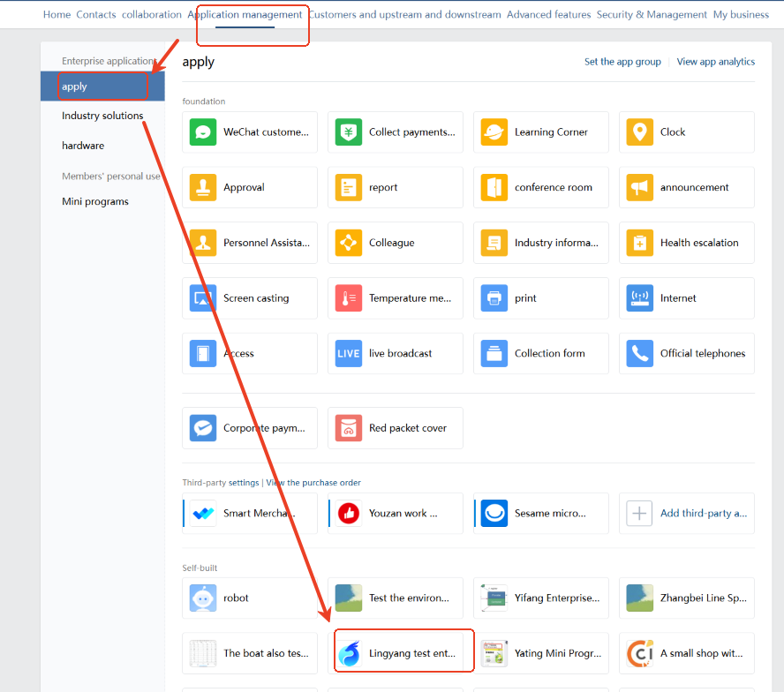
Task: Click the Yifang Enterprise app thumbnail
Action: click(x=494, y=598)
